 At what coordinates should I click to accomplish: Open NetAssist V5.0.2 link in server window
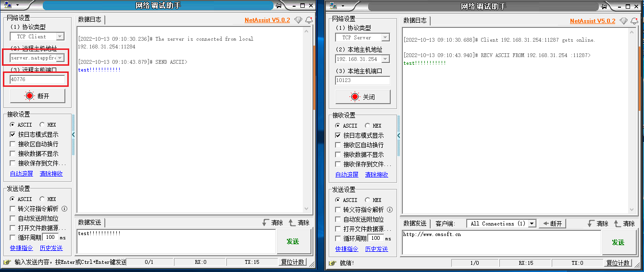[x=593, y=21]
